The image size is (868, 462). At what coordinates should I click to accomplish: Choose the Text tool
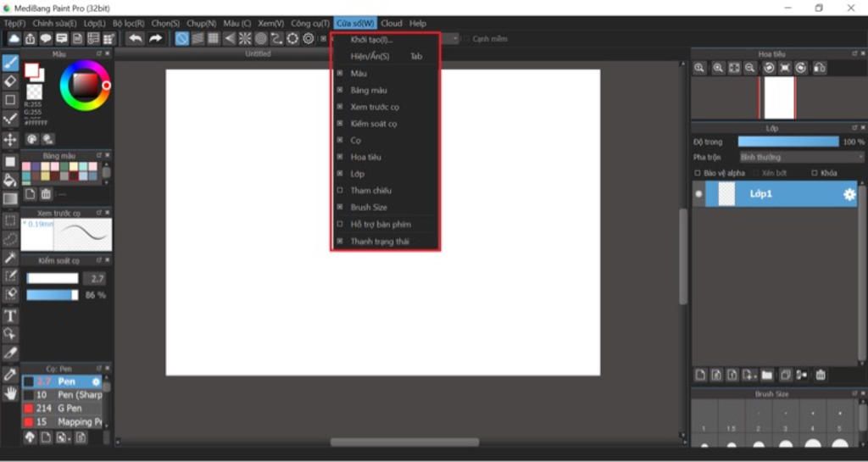tap(10, 316)
